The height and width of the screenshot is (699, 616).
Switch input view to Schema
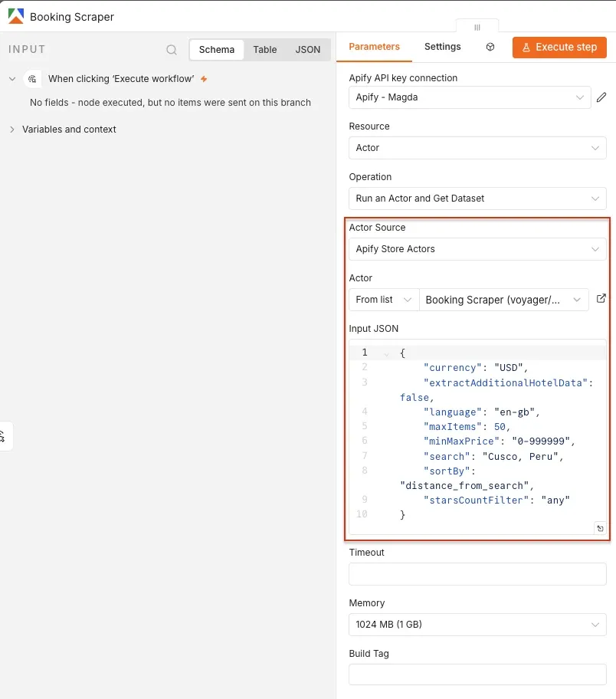click(x=217, y=50)
